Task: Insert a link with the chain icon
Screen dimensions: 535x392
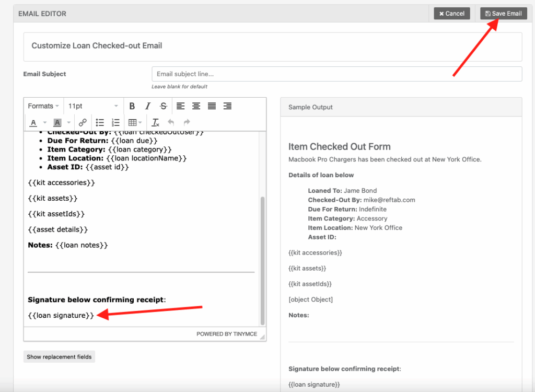Action: coord(83,123)
